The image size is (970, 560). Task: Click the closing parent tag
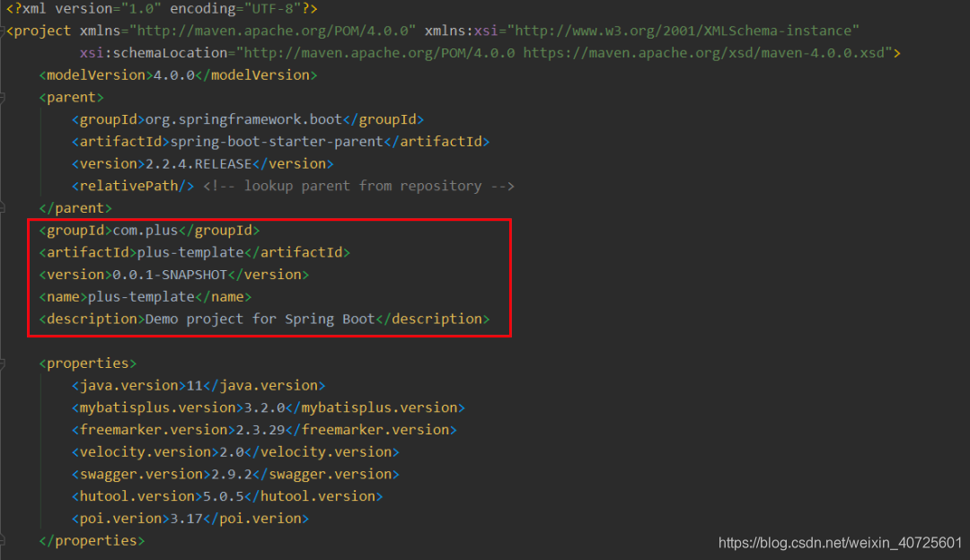pos(75,208)
